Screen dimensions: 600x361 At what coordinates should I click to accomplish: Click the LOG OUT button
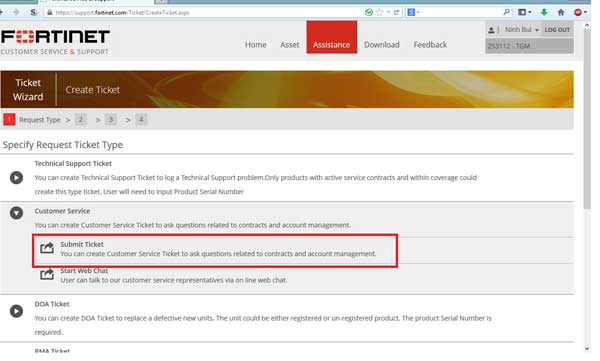click(x=557, y=30)
